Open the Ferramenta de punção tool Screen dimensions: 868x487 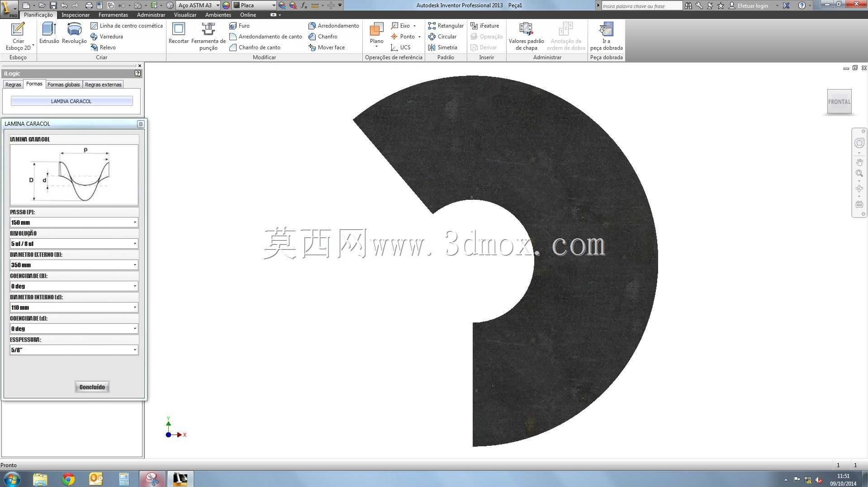[x=209, y=37]
